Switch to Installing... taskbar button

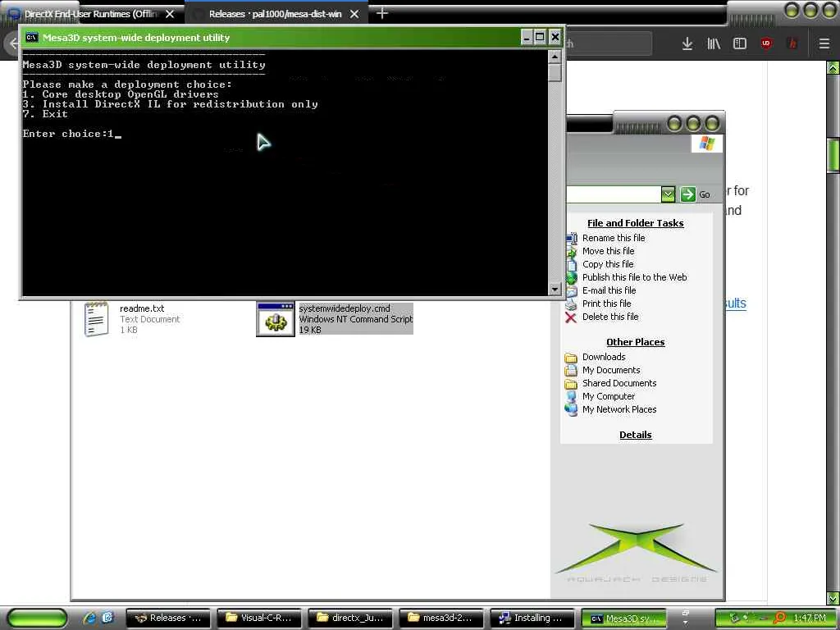(532, 619)
